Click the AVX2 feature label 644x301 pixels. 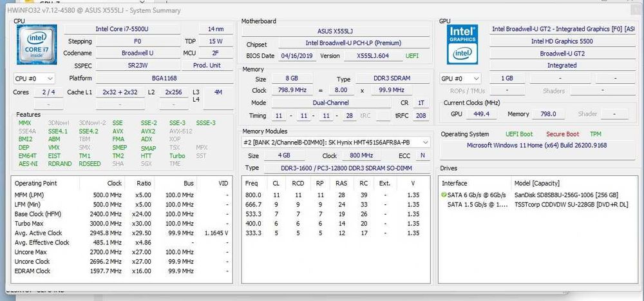pyautogui.click(x=148, y=131)
